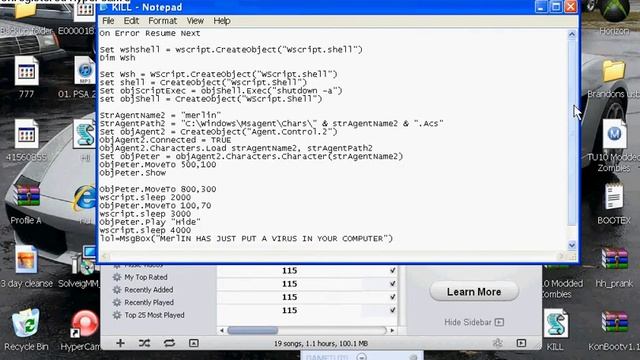640x360 pixels.
Task: Click the iTunes status text '19 songs, 1.1 hours'
Action: (321, 344)
